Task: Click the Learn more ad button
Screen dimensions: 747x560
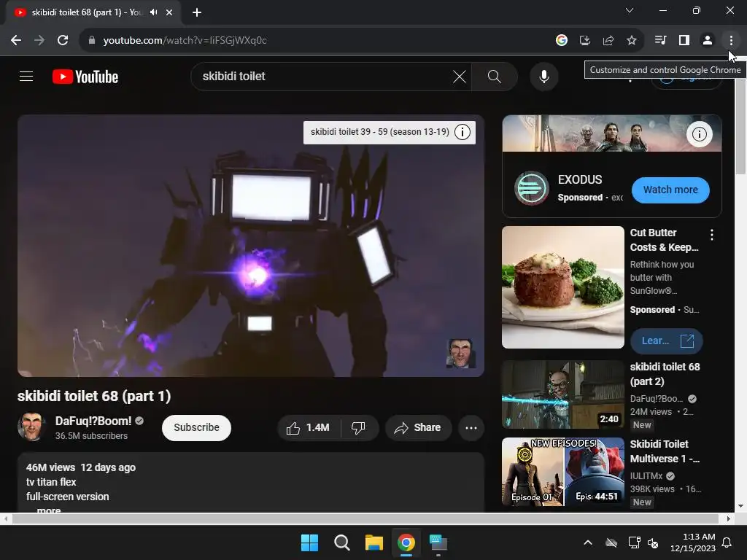Action: (x=666, y=341)
